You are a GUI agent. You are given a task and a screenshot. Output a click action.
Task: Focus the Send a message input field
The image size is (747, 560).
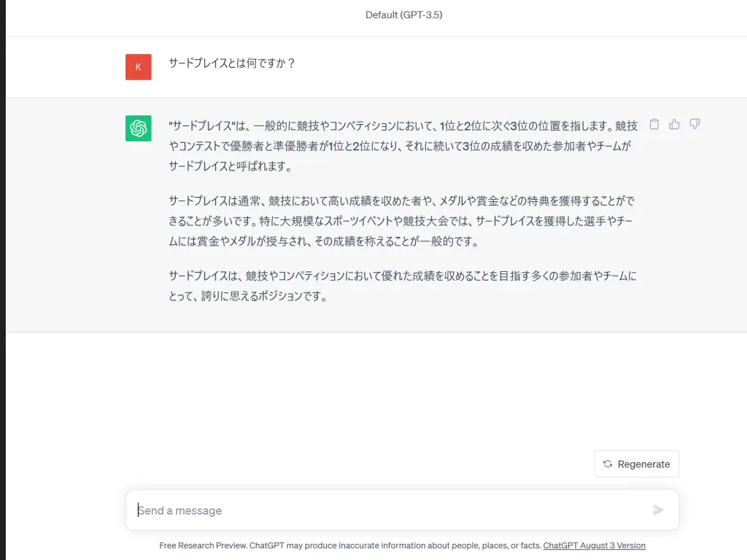387,510
